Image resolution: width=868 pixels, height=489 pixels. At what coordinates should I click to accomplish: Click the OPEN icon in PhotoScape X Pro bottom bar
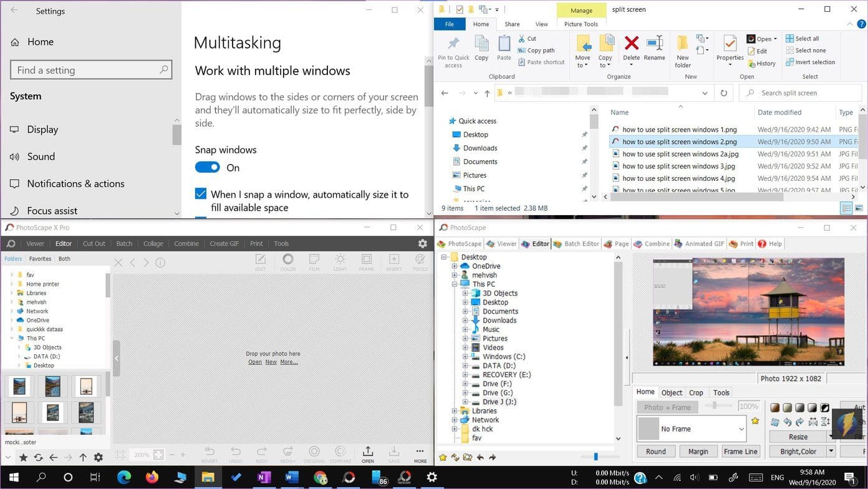point(368,454)
